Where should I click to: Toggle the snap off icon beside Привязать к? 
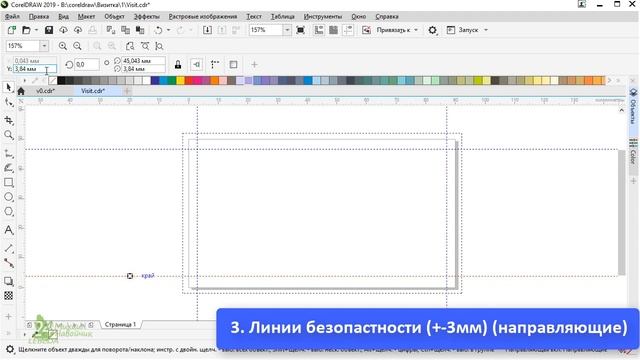367,30
